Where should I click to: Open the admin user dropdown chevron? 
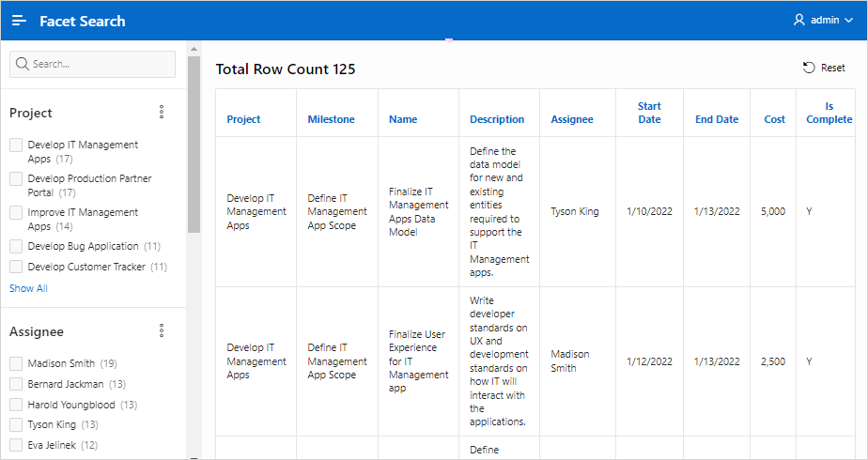click(x=848, y=21)
